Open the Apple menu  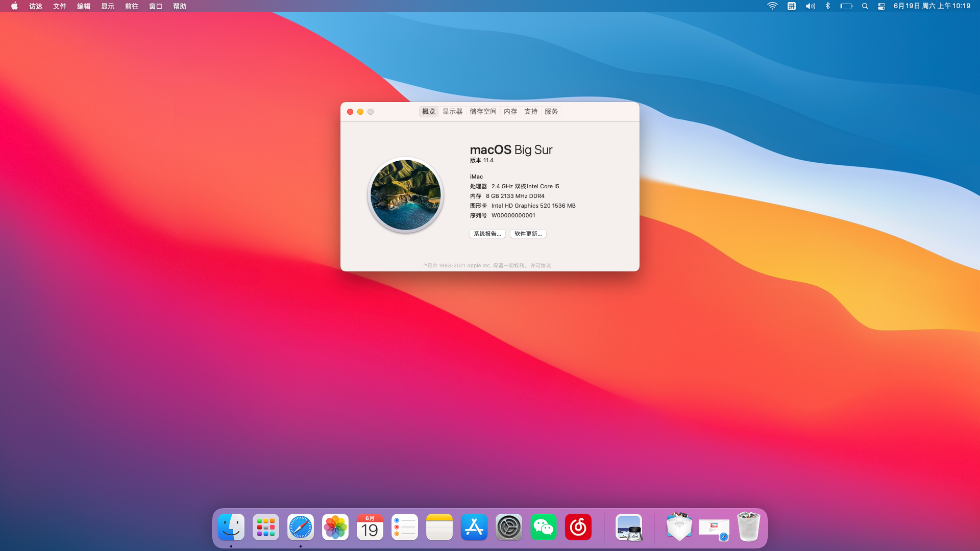coord(14,6)
